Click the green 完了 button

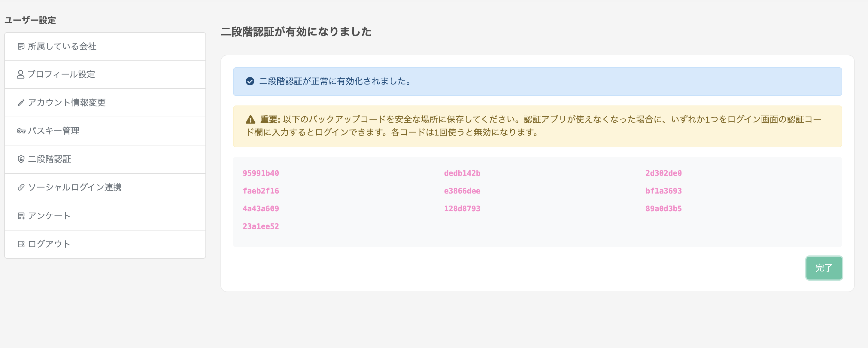pyautogui.click(x=824, y=268)
